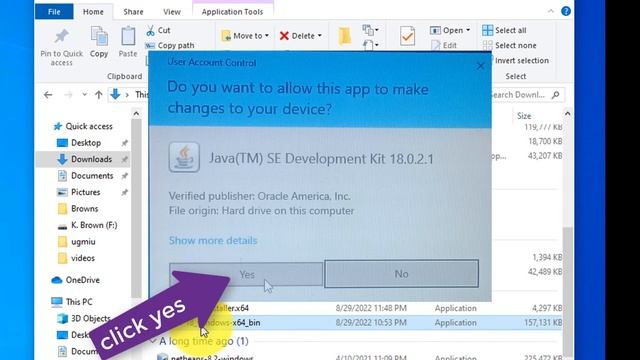Click Copy path in ribbon
This screenshot has height=360, width=640.
171,45
